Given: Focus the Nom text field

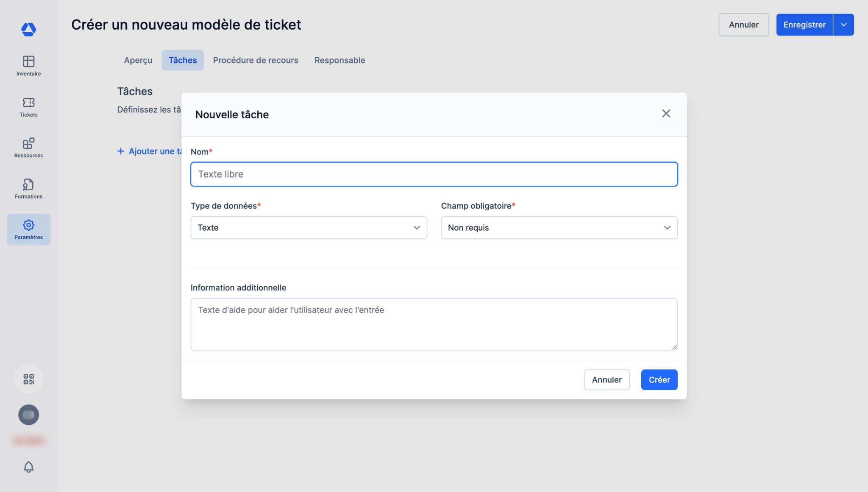Looking at the screenshot, I should pos(434,174).
